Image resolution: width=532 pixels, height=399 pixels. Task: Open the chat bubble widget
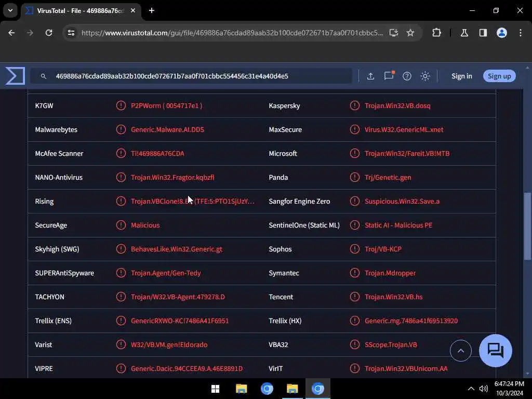pyautogui.click(x=495, y=351)
